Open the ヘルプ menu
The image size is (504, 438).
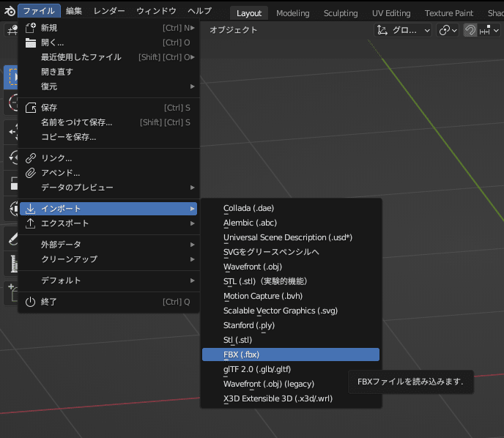click(199, 11)
